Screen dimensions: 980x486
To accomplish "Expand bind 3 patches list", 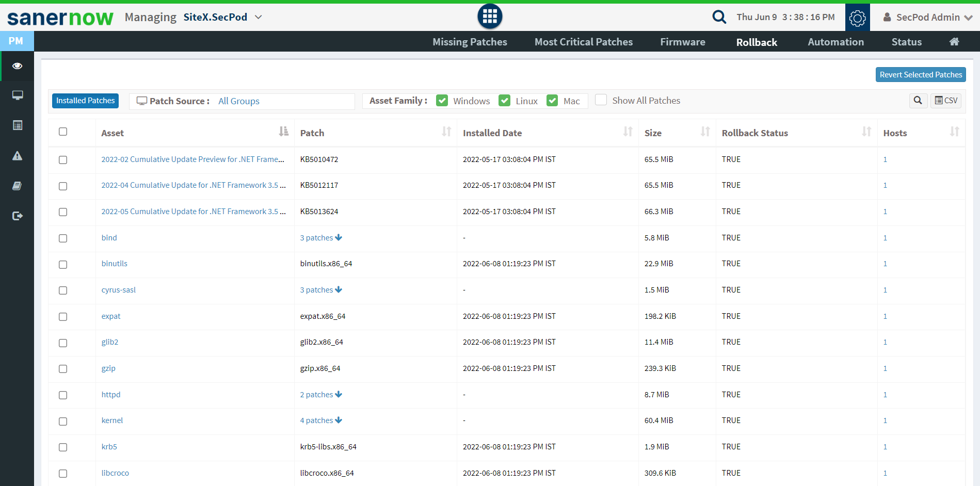I will pyautogui.click(x=321, y=238).
